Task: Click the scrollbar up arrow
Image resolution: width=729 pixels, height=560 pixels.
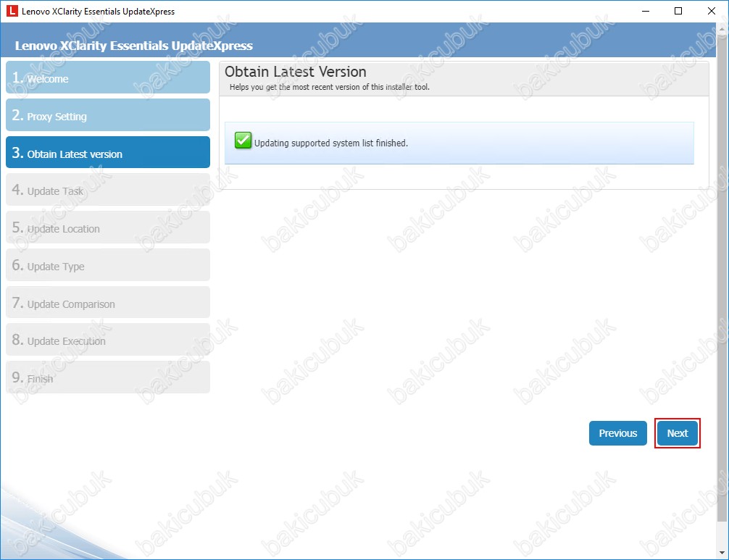Action: [x=722, y=28]
